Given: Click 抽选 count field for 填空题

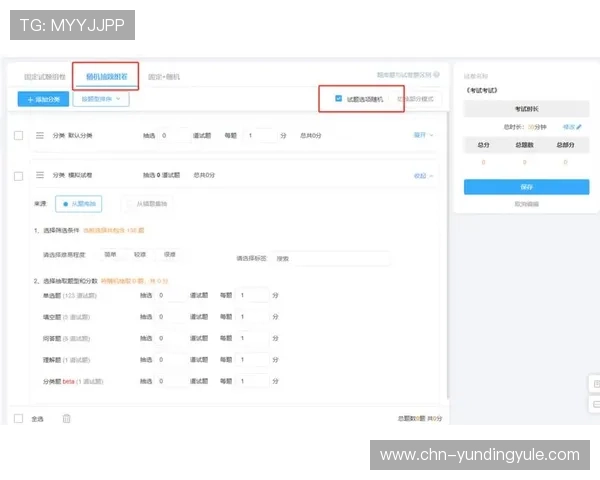Looking at the screenshot, I should [171, 317].
